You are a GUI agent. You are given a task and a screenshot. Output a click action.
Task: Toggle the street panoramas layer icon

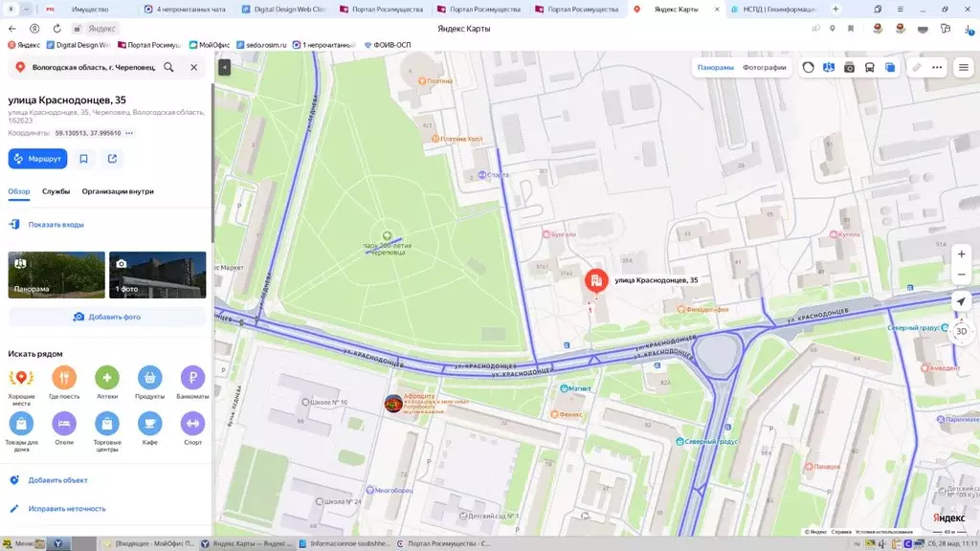829,68
